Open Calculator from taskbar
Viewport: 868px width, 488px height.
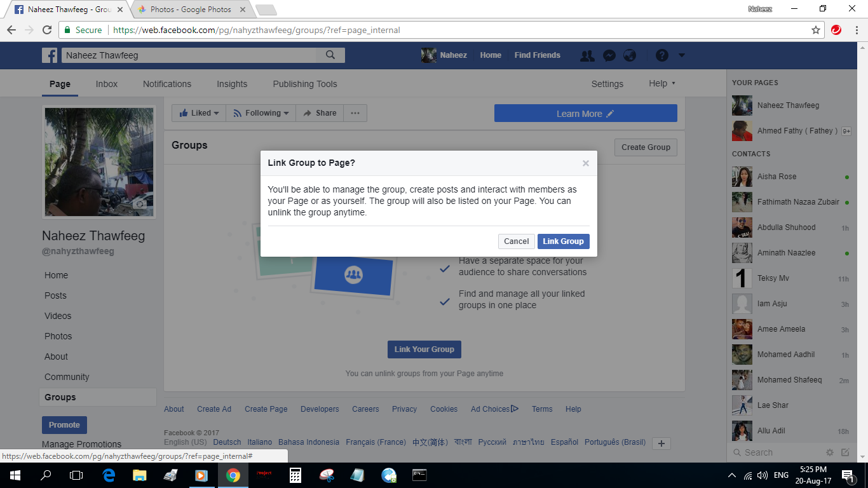tap(295, 475)
